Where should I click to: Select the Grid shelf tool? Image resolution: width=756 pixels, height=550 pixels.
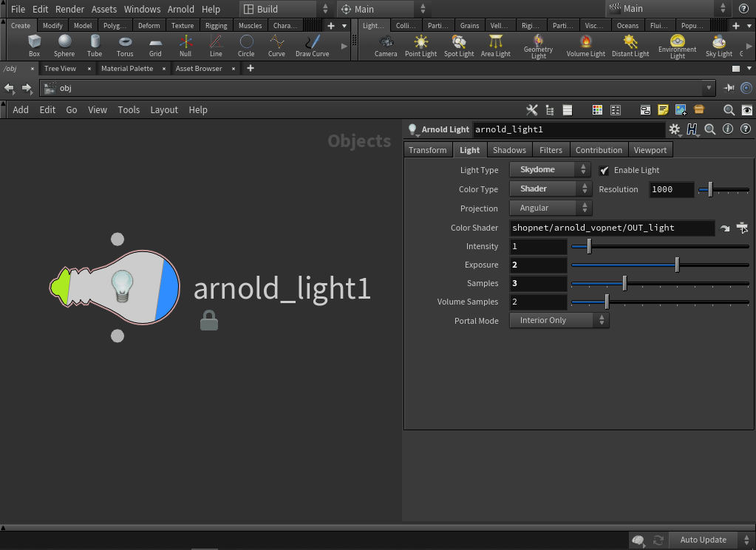(155, 46)
